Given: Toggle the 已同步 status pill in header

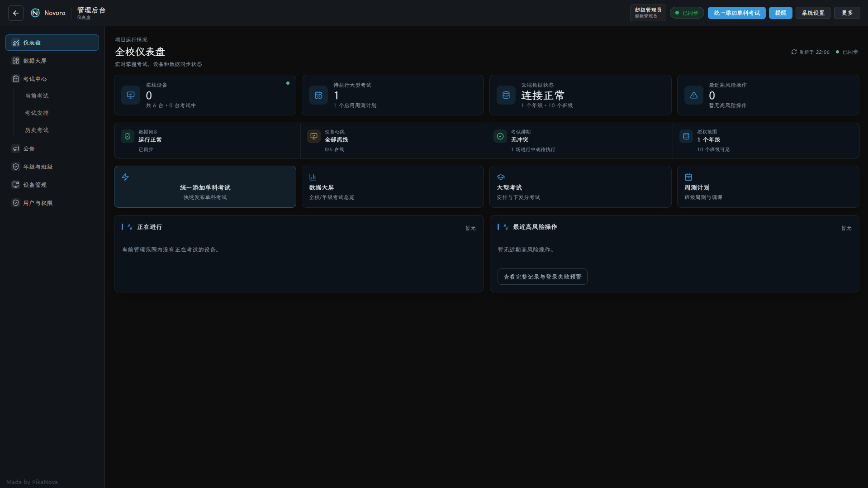Looking at the screenshot, I should coord(687,13).
